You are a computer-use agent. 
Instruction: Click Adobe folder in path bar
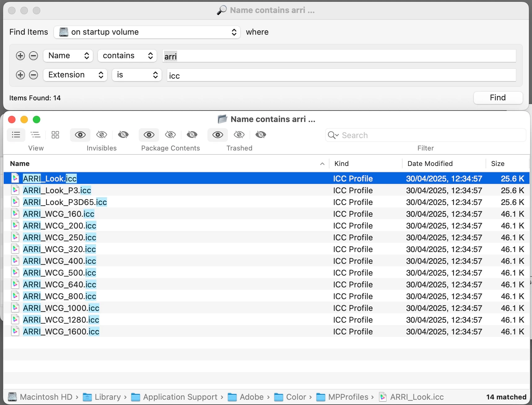(x=246, y=397)
